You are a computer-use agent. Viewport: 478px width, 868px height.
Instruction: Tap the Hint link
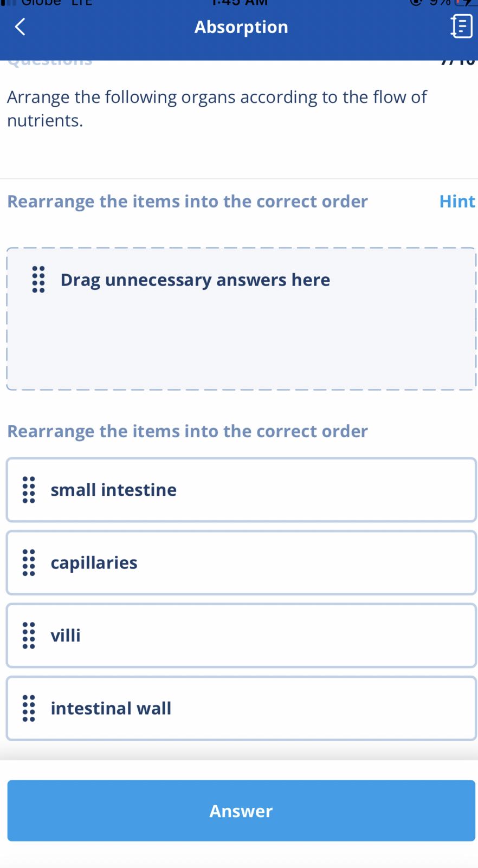coord(457,202)
